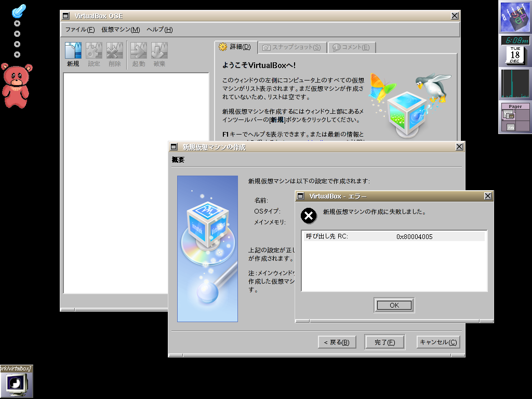Click the 概要 wizard heading
The image size is (532, 399).
point(178,160)
